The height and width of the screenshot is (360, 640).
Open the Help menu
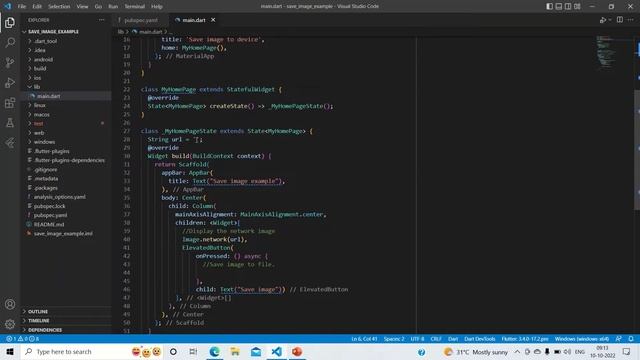pyautogui.click(x=157, y=7)
